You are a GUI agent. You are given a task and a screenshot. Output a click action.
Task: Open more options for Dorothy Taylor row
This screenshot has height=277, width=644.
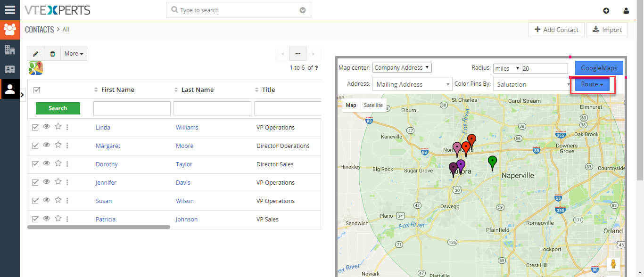point(67,164)
